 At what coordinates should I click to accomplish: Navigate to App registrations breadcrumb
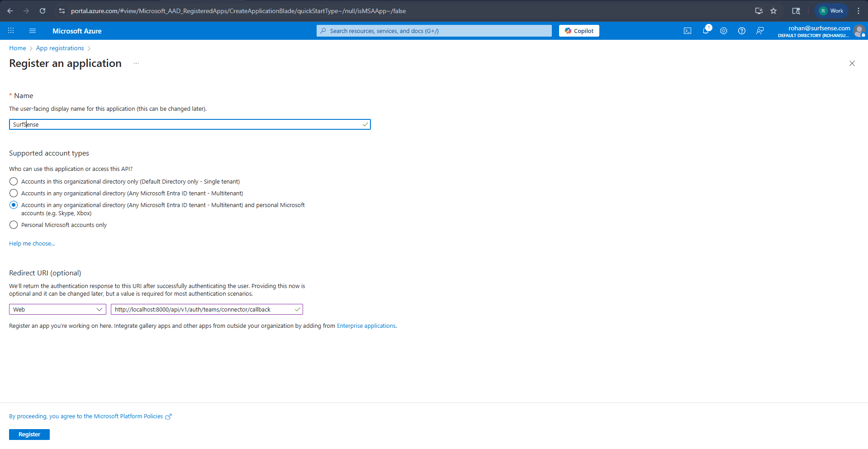pyautogui.click(x=60, y=48)
